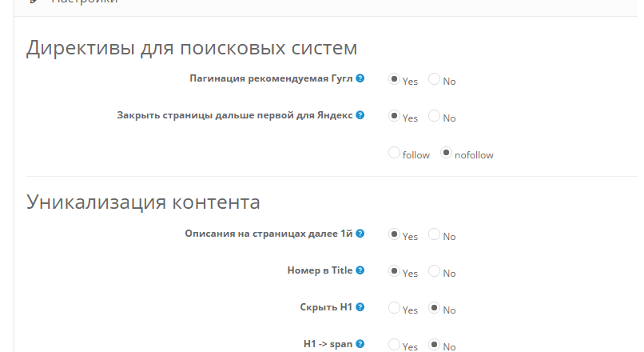Screen dimensions: 644x352
Task: Select No for Номер в Title
Action: (434, 271)
